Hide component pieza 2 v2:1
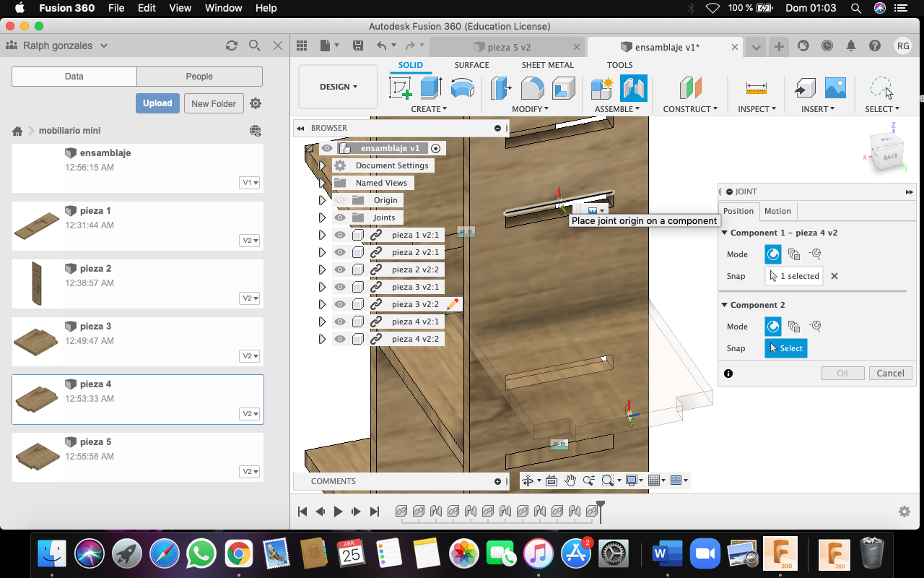This screenshot has width=924, height=578. pos(340,252)
